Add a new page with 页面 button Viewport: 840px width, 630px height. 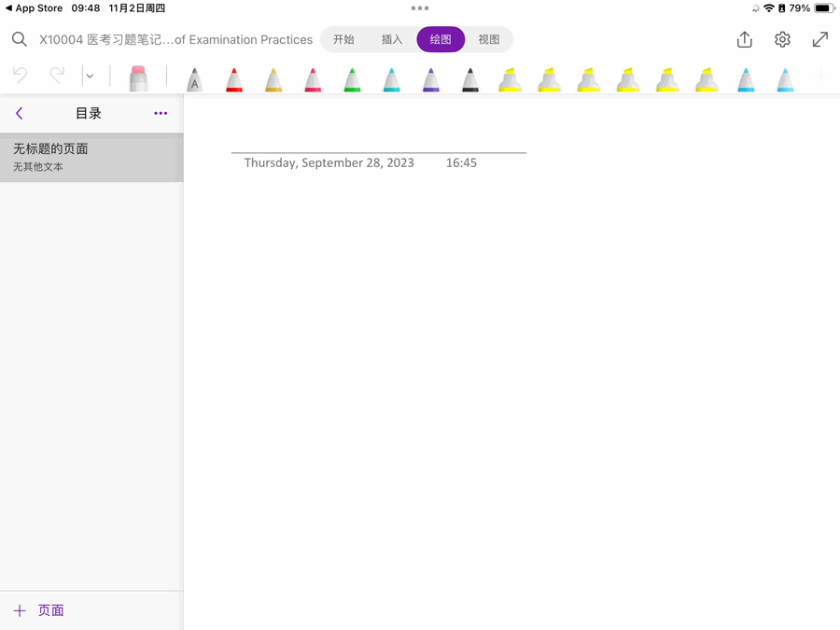39,610
